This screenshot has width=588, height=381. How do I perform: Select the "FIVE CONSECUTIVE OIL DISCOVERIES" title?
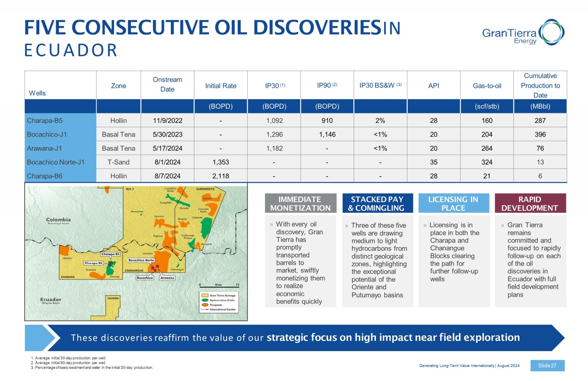click(x=203, y=27)
